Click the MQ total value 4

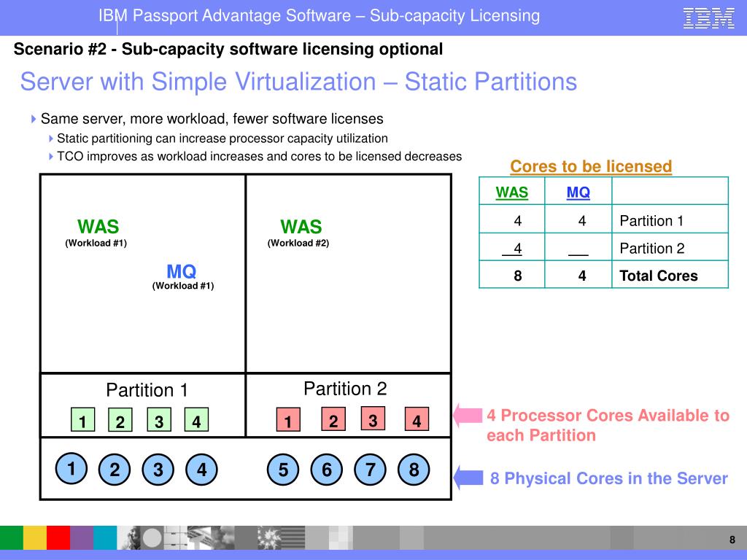(x=582, y=276)
